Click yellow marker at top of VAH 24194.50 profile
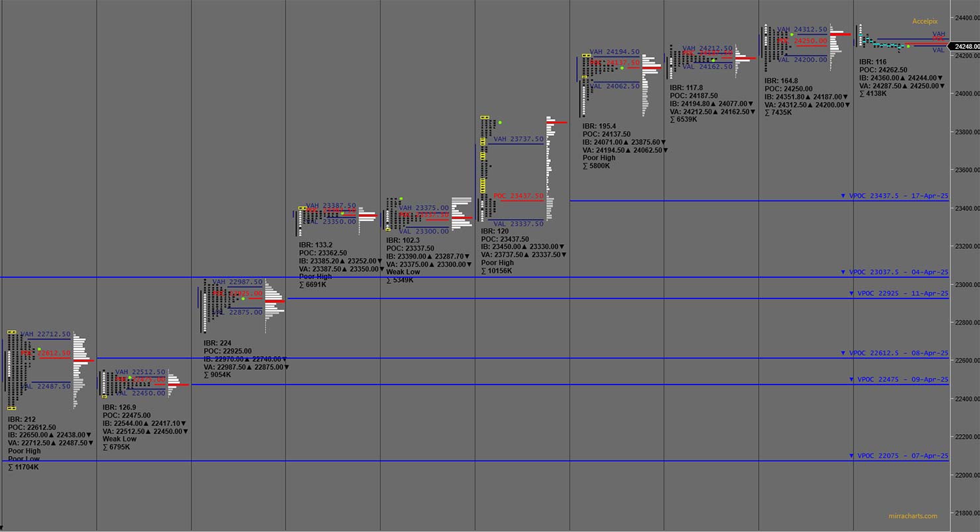Viewport: 980px width, 532px height. coord(586,56)
